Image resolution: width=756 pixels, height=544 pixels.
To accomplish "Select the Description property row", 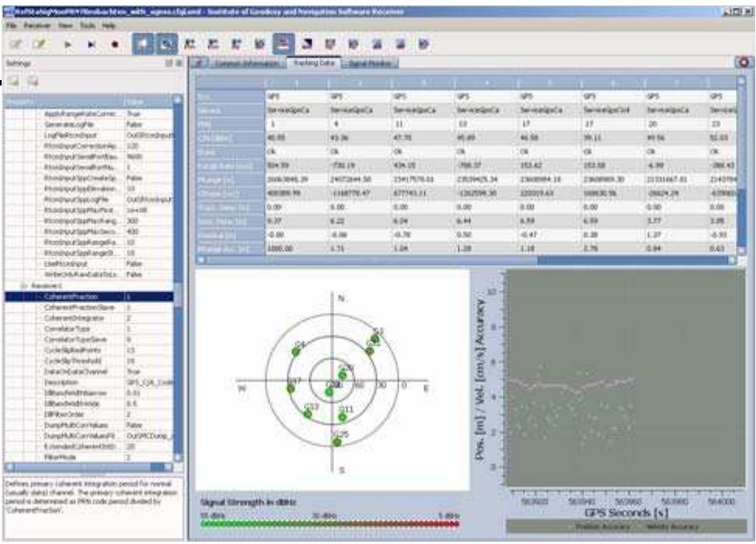I will pos(89,382).
